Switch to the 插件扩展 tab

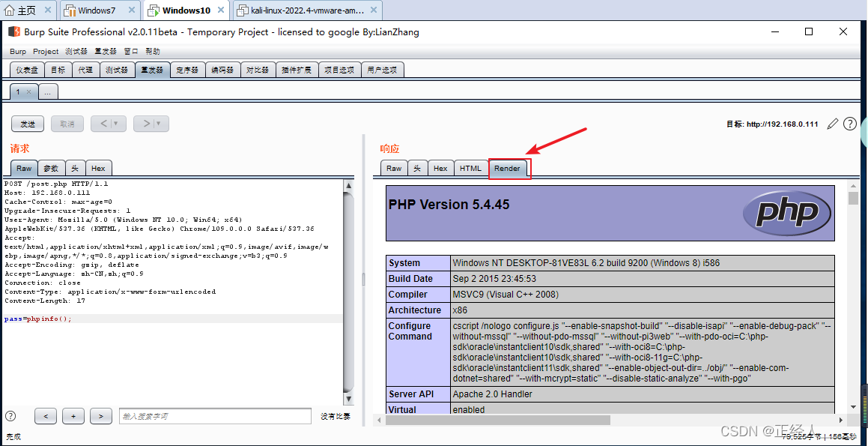click(296, 70)
